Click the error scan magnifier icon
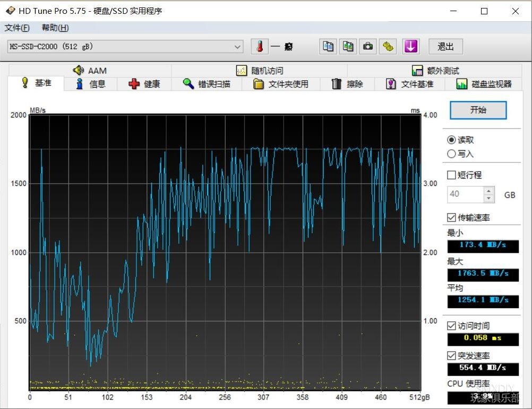Screen dimensions: 532x409 [x=188, y=83]
